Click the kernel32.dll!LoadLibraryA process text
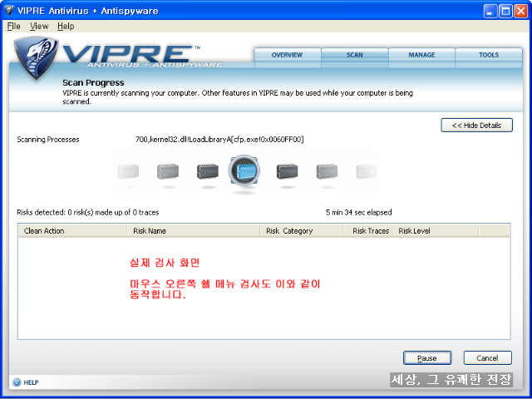This screenshot has width=532, height=399. coord(219,140)
